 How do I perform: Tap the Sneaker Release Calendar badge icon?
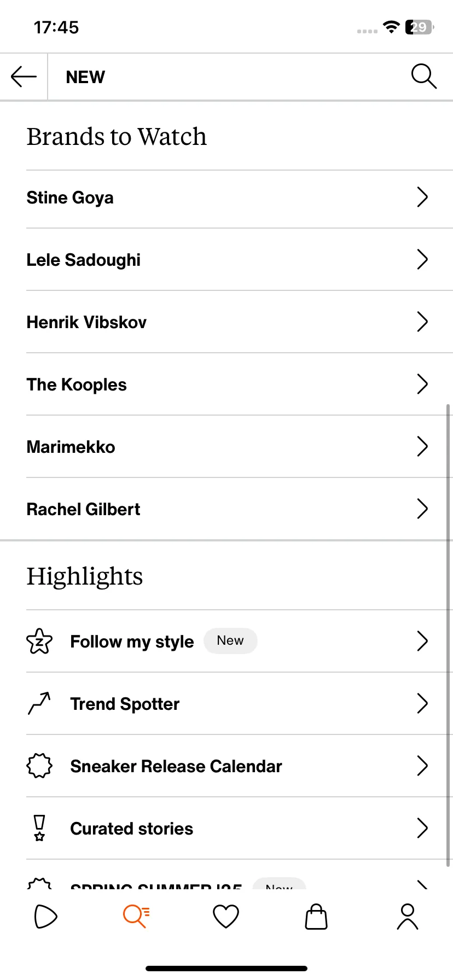tap(39, 766)
